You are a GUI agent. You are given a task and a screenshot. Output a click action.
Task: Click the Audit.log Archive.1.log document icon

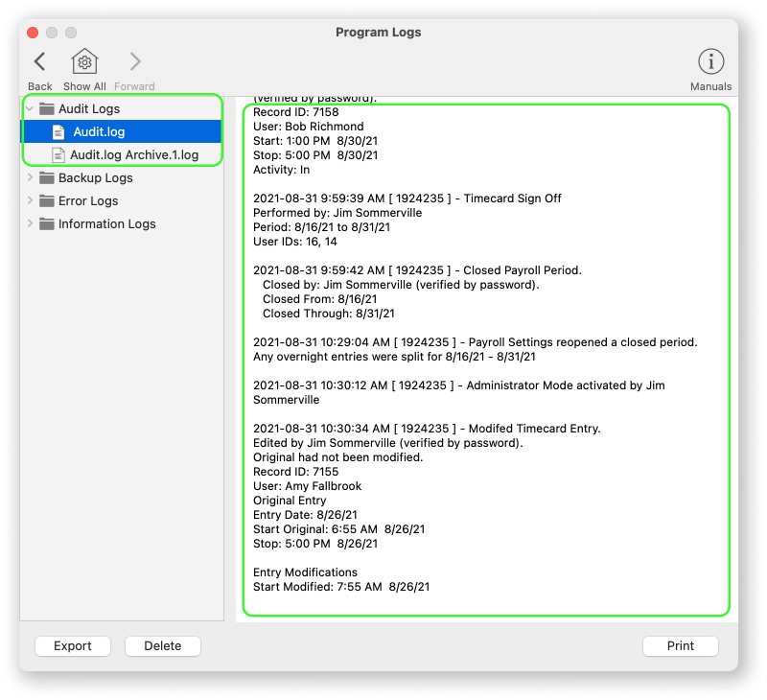coord(58,155)
